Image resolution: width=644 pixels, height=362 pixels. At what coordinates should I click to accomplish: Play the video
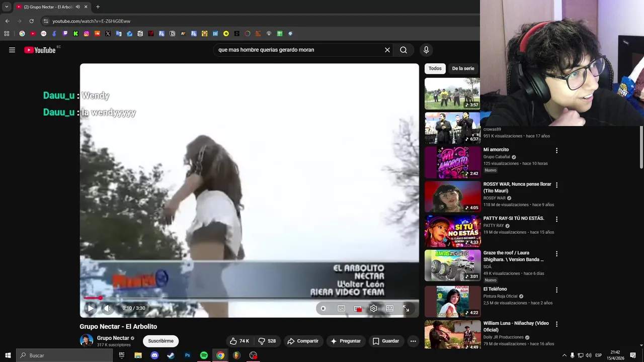91,308
